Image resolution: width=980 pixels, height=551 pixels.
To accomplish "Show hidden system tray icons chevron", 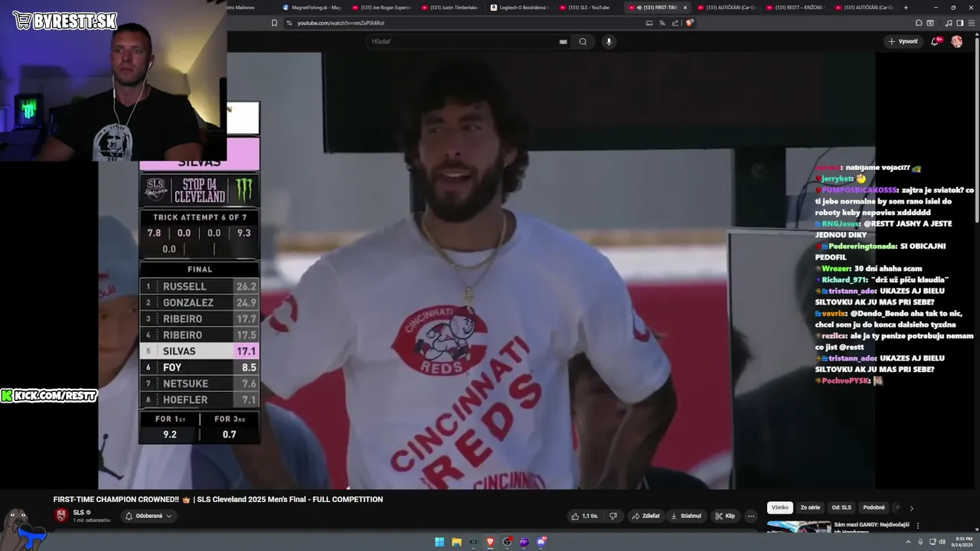I will 909,542.
